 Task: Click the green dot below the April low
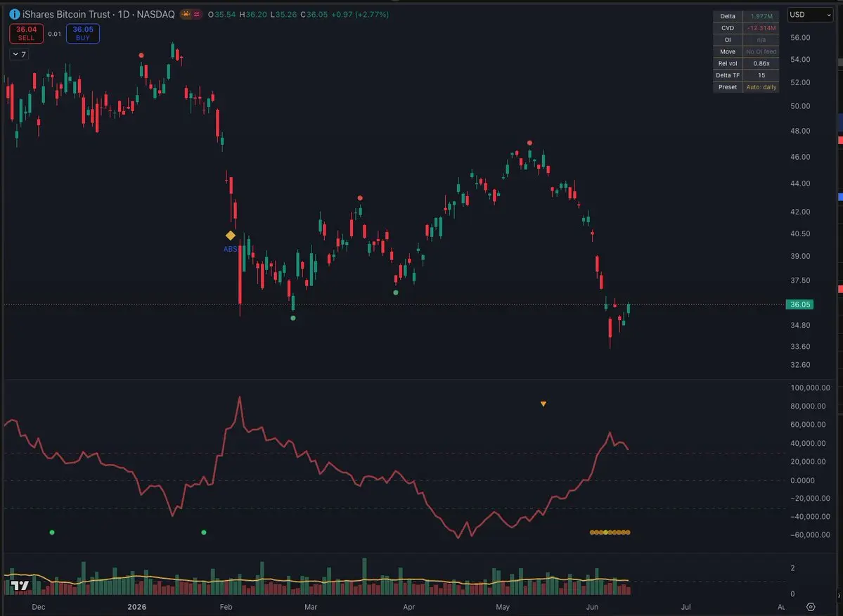point(396,293)
